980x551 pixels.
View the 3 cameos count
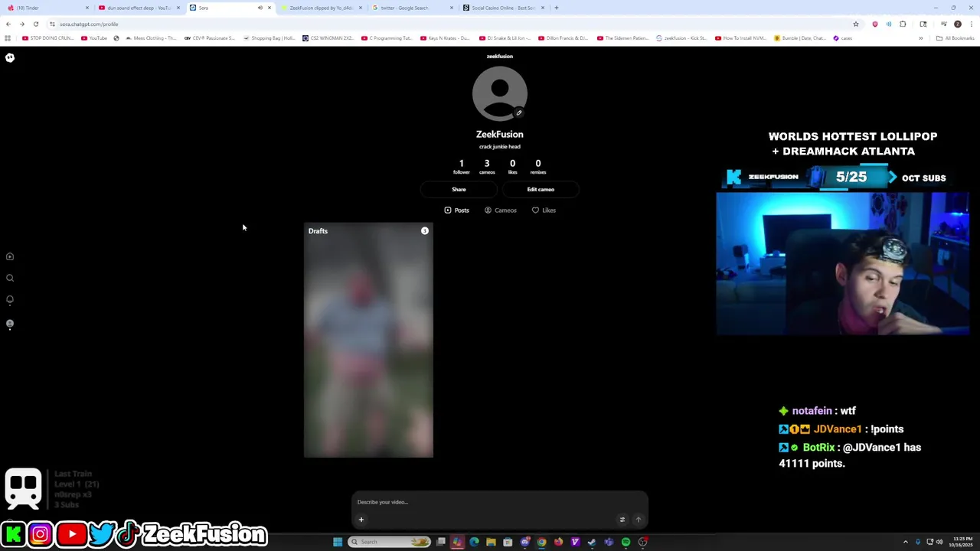pyautogui.click(x=487, y=166)
